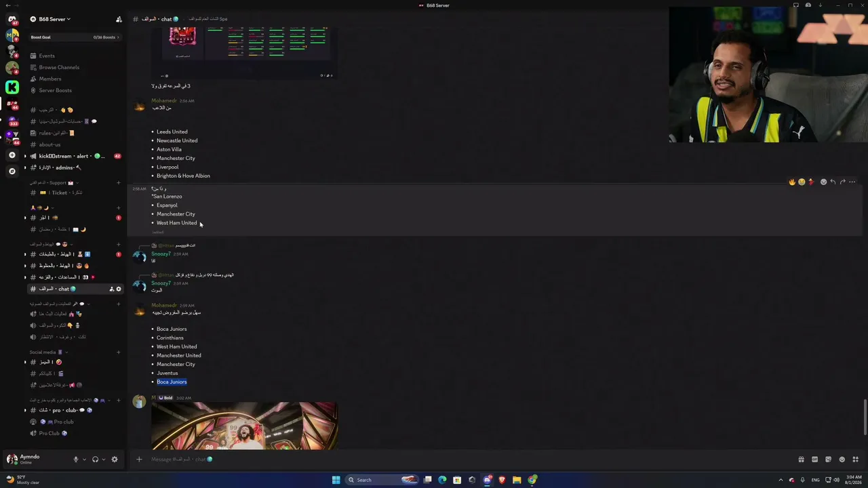Open the emoji picker in message bar
The image size is (868, 488).
click(842, 460)
